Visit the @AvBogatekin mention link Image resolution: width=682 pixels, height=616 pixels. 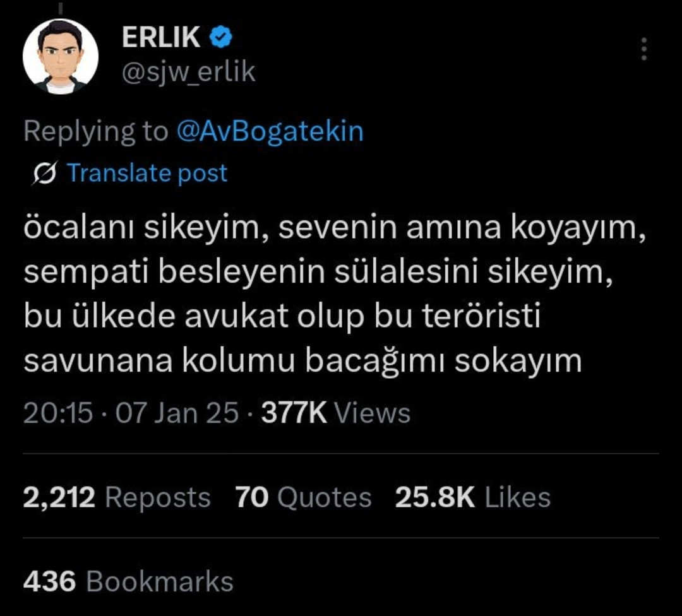(270, 131)
